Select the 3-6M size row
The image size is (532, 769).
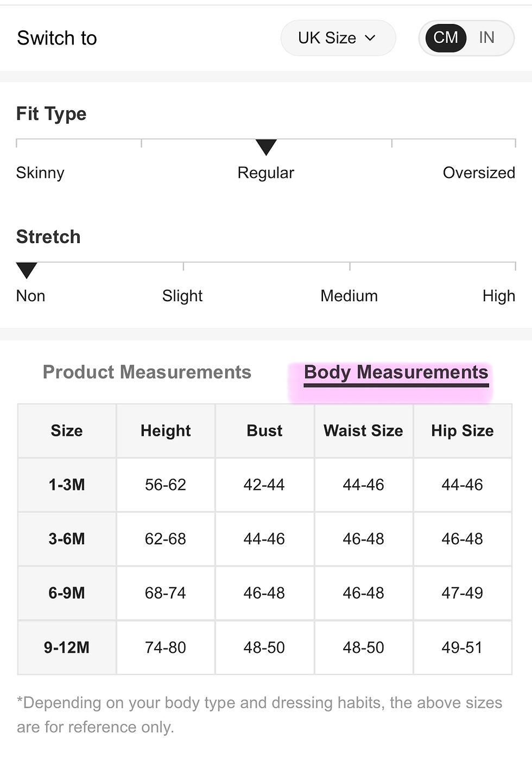pyautogui.click(x=67, y=539)
